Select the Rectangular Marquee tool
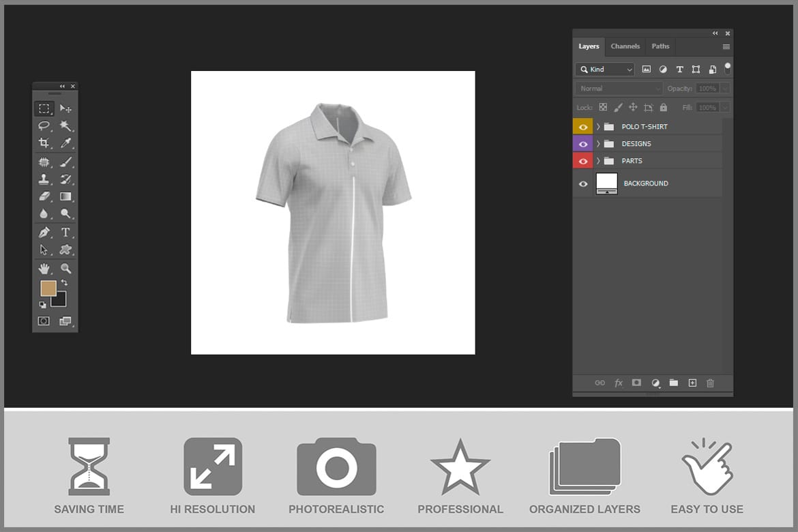Viewport: 798px width, 532px height. pyautogui.click(x=44, y=108)
